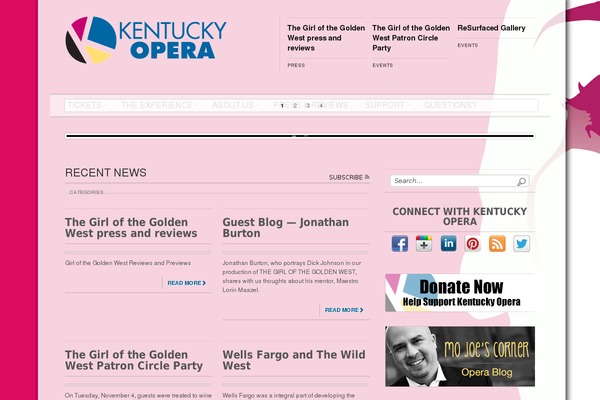Open article Guest Blog — Jonathan Burton
This screenshot has height=400, width=600.
(285, 228)
